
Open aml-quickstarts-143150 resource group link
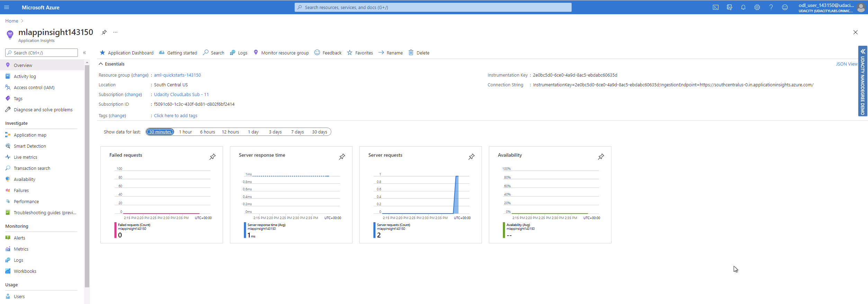click(177, 75)
